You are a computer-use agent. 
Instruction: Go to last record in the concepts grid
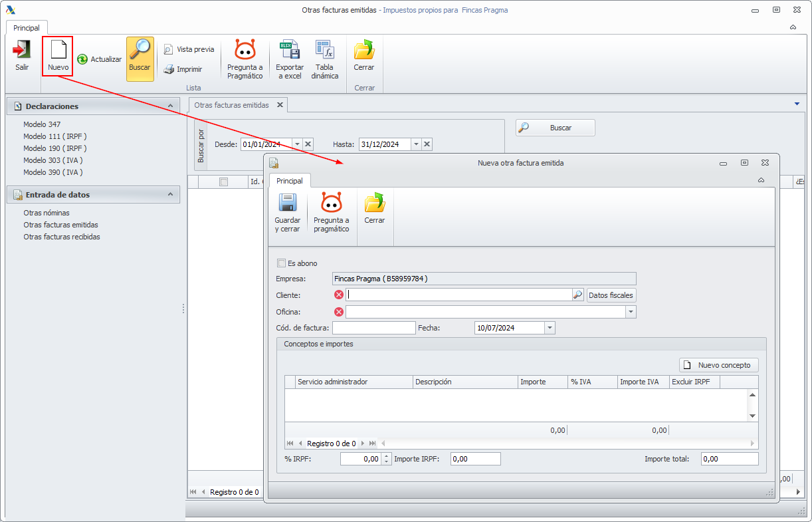click(x=373, y=444)
